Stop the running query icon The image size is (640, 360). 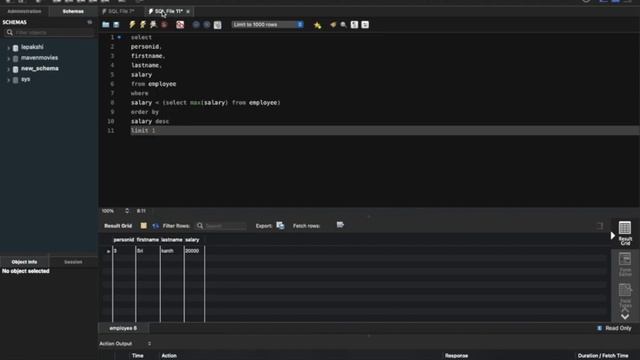pos(164,25)
